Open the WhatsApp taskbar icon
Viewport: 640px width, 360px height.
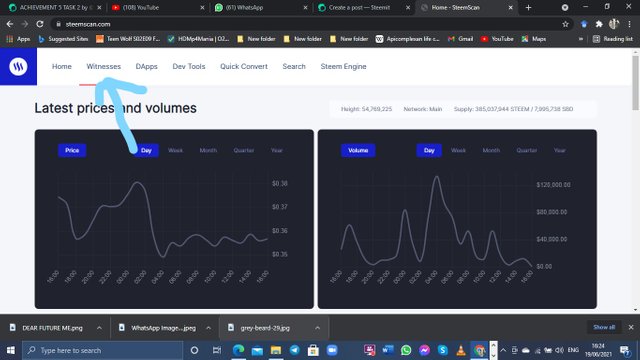click(406, 350)
